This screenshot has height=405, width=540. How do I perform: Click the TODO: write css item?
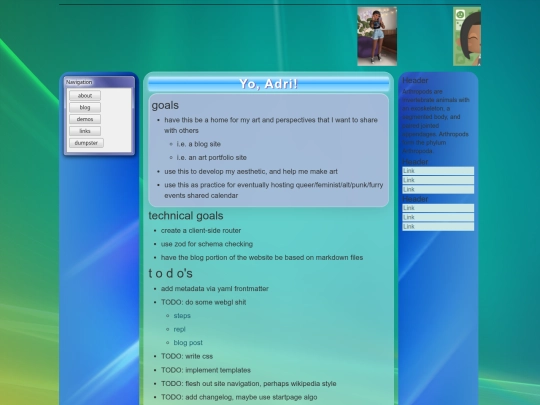(187, 356)
